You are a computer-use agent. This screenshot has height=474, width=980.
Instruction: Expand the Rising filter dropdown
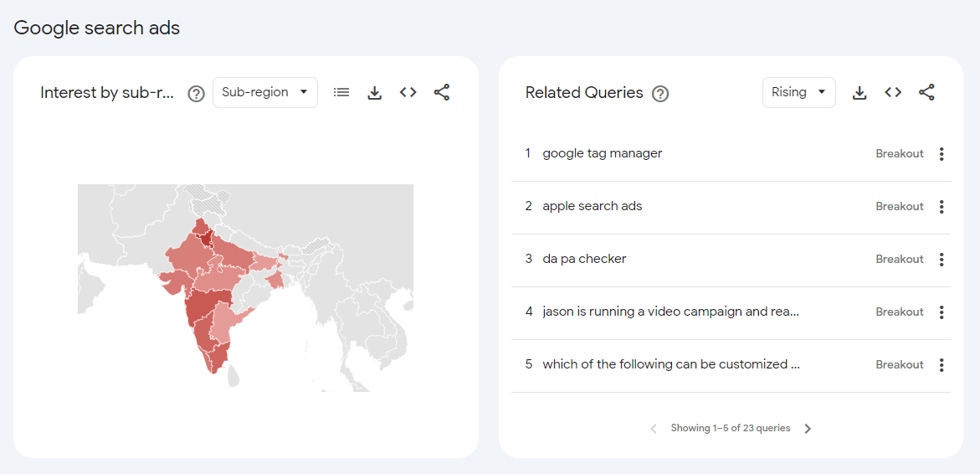pyautogui.click(x=798, y=92)
